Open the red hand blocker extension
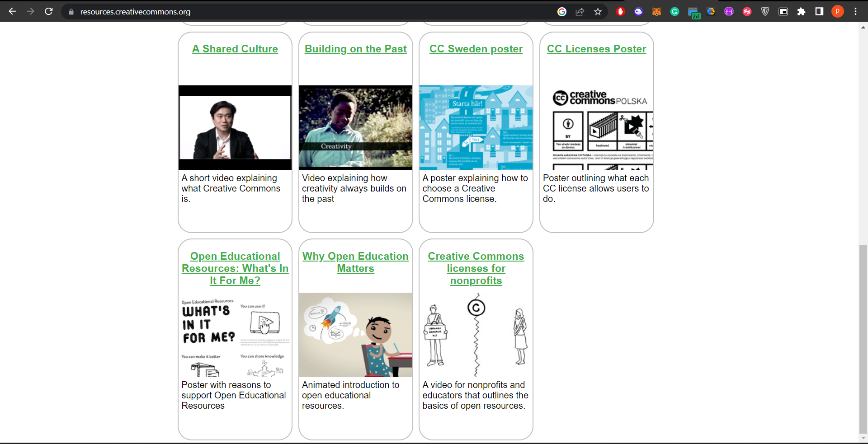Image resolution: width=868 pixels, height=444 pixels. coord(621,12)
